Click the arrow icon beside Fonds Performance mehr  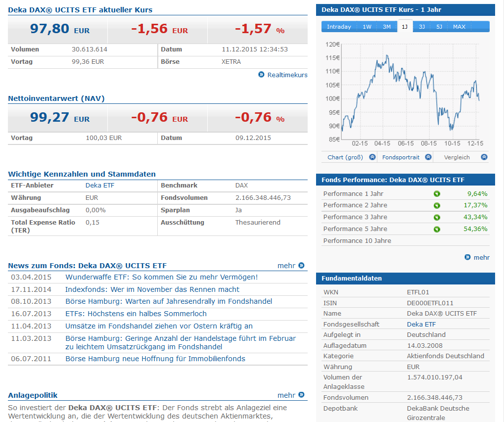pos(468,257)
